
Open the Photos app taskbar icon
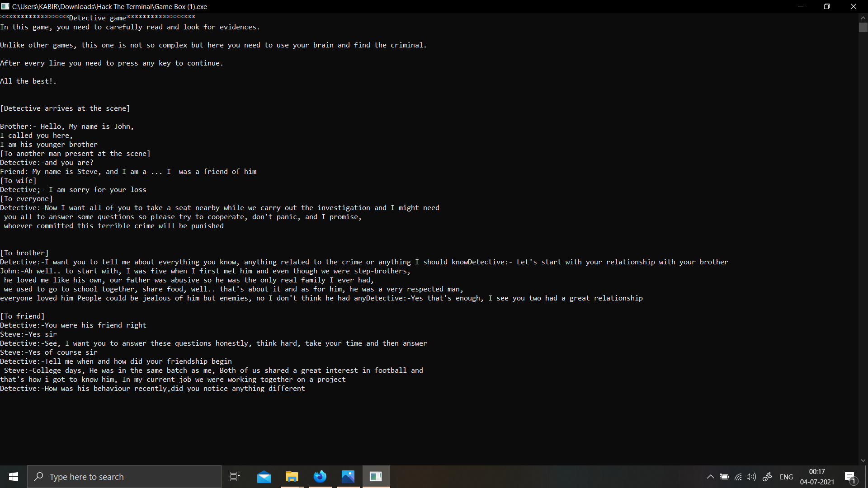[348, 477]
